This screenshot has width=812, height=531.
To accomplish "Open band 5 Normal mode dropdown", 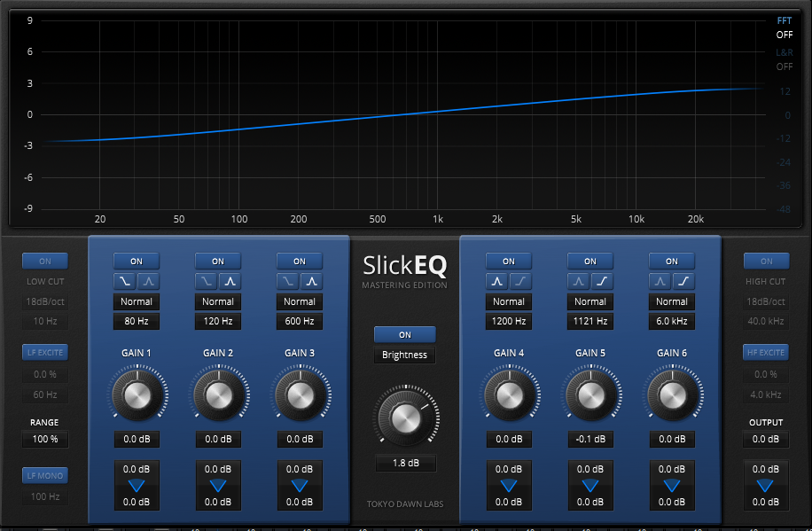I will 590,301.
